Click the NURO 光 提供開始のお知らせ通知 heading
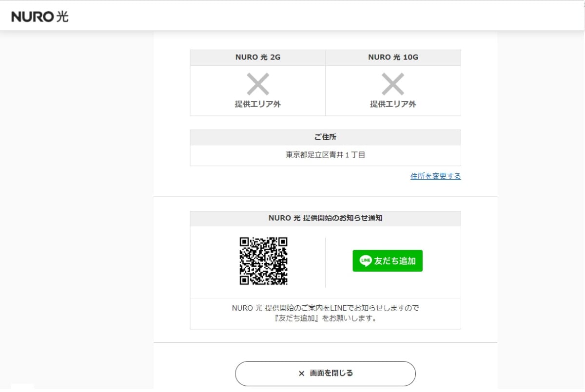Screen dimensions: 585x392 pyautogui.click(x=325, y=218)
